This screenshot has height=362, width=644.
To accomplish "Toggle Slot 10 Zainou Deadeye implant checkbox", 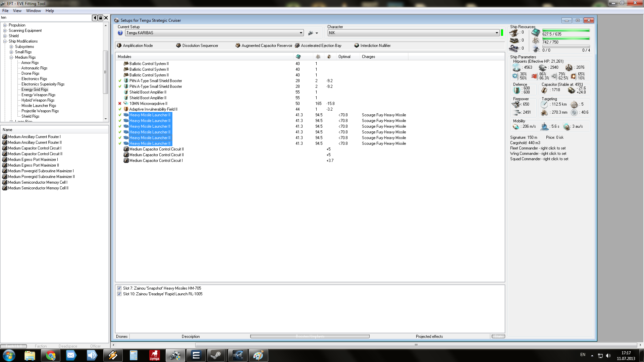I will click(x=119, y=294).
